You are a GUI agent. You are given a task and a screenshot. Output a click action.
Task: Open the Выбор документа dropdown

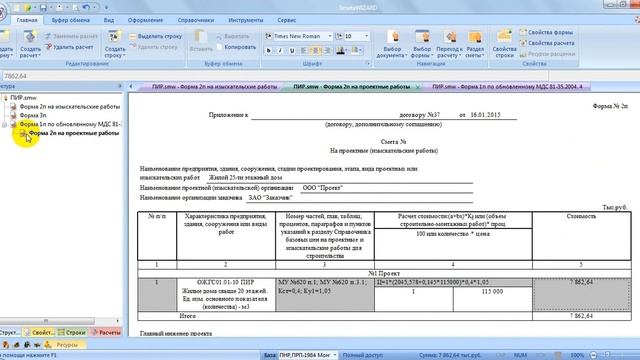tap(392, 44)
